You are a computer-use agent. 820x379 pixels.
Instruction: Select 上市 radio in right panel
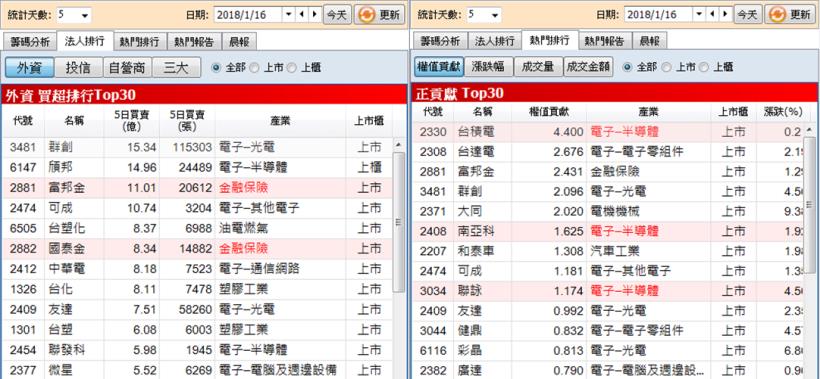[666, 67]
